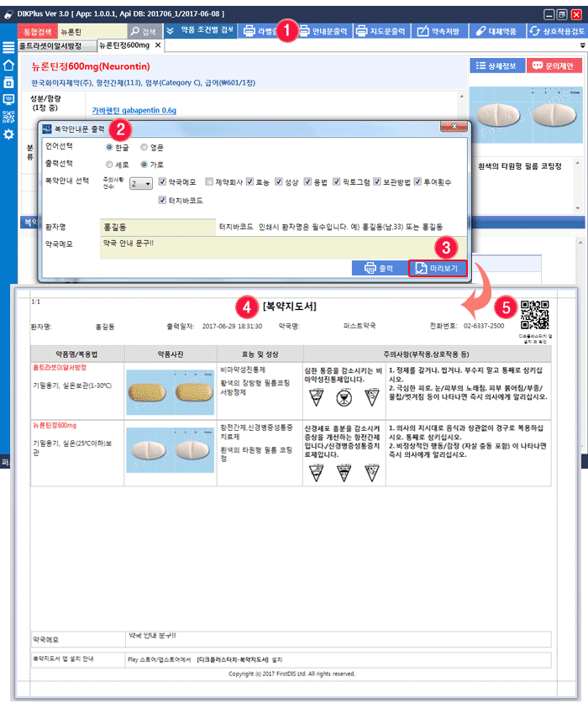Open 가바펜틴 gabapentin 0.6g link

coord(134,110)
